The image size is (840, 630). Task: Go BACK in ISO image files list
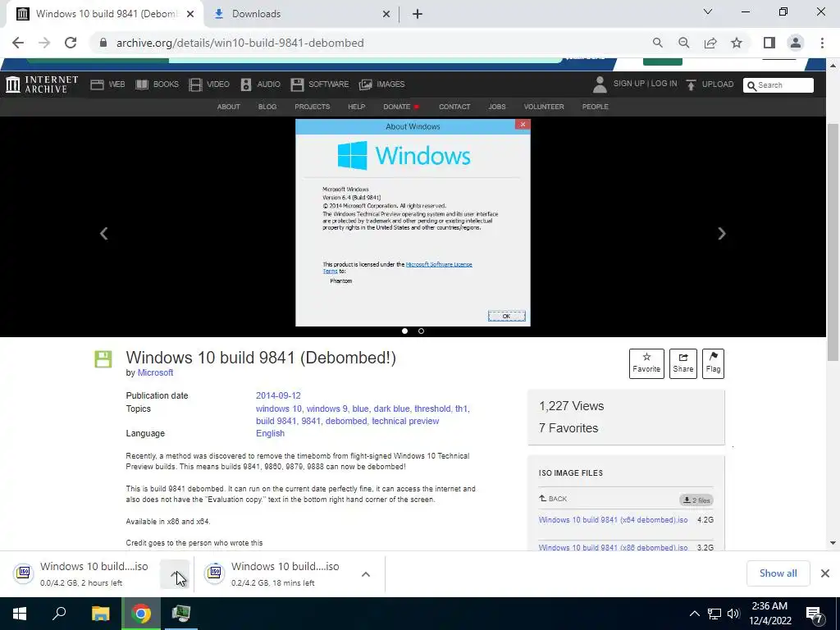(x=553, y=499)
